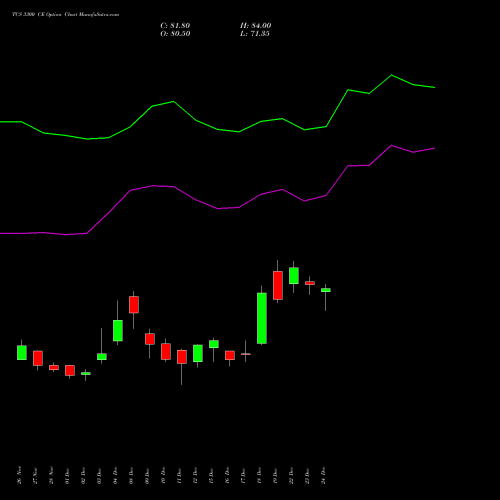
Task: Click the 23 Dec date label
Action: pos(307,475)
